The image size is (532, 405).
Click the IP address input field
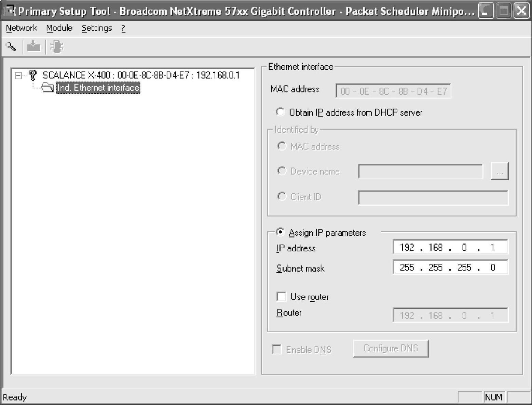[x=450, y=247]
